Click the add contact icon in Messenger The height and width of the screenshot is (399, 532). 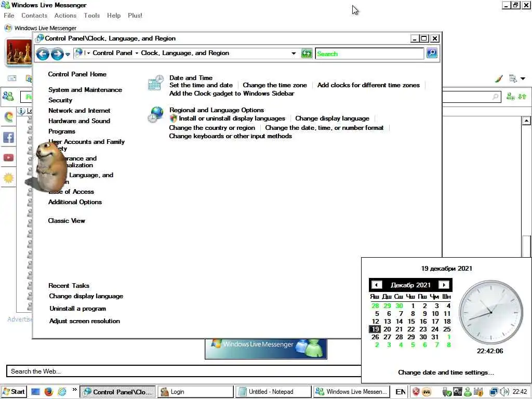tap(510, 97)
